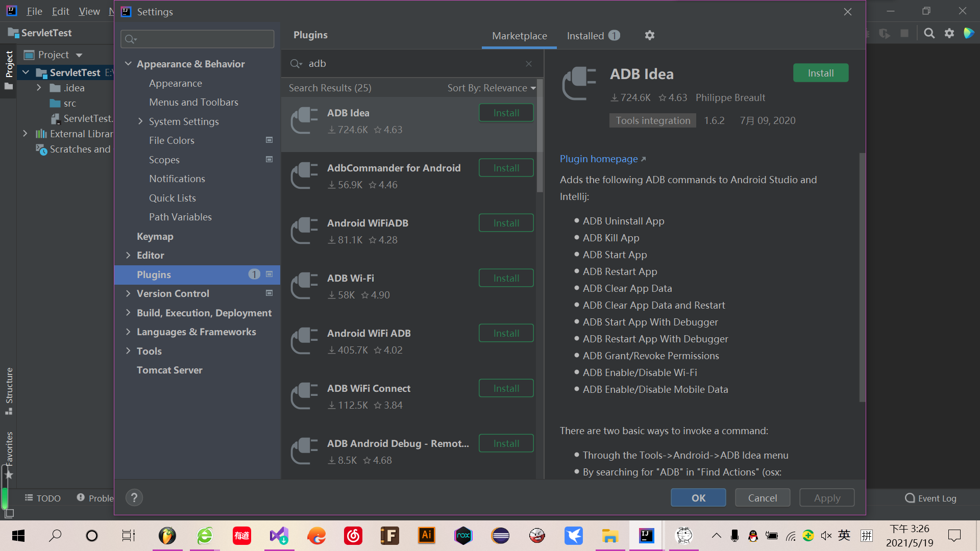Image resolution: width=980 pixels, height=551 pixels.
Task: Click the Search Everywhere magnifier icon
Action: [x=929, y=33]
